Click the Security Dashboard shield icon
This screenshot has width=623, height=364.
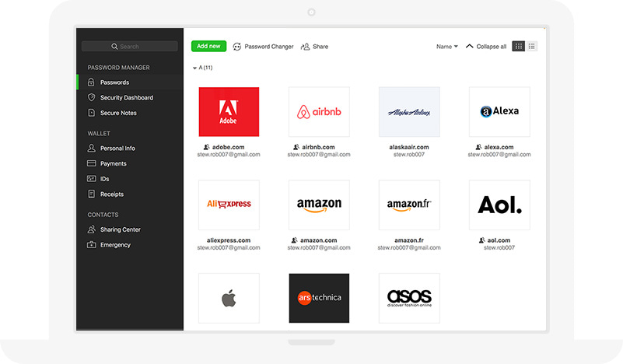[x=91, y=97]
